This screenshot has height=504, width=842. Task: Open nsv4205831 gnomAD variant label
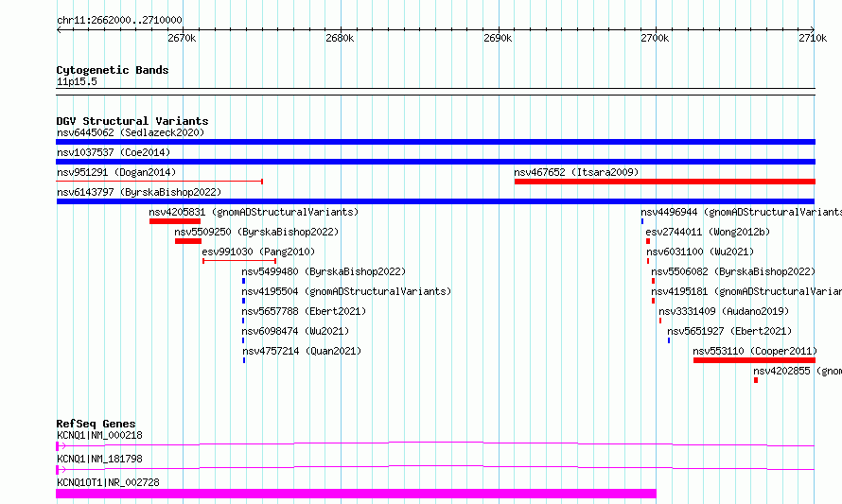coord(254,212)
